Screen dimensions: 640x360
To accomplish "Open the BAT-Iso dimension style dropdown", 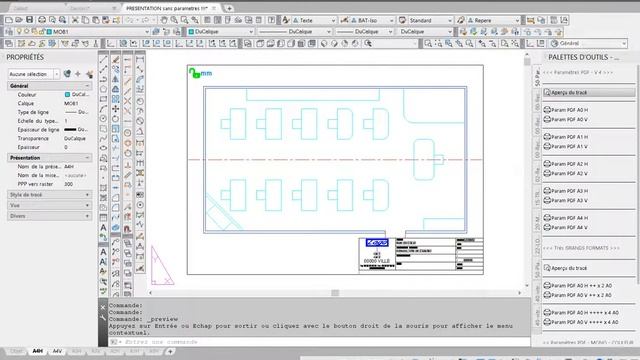I will pyautogui.click(x=391, y=20).
